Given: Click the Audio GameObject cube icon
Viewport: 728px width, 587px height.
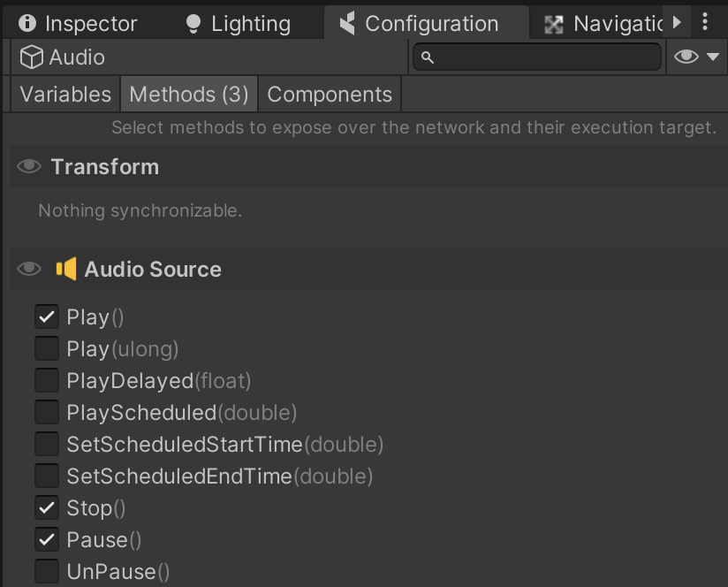Looking at the screenshot, I should coord(32,57).
